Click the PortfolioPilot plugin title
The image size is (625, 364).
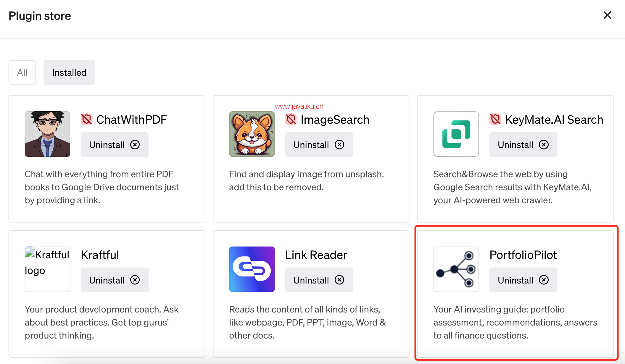[523, 255]
